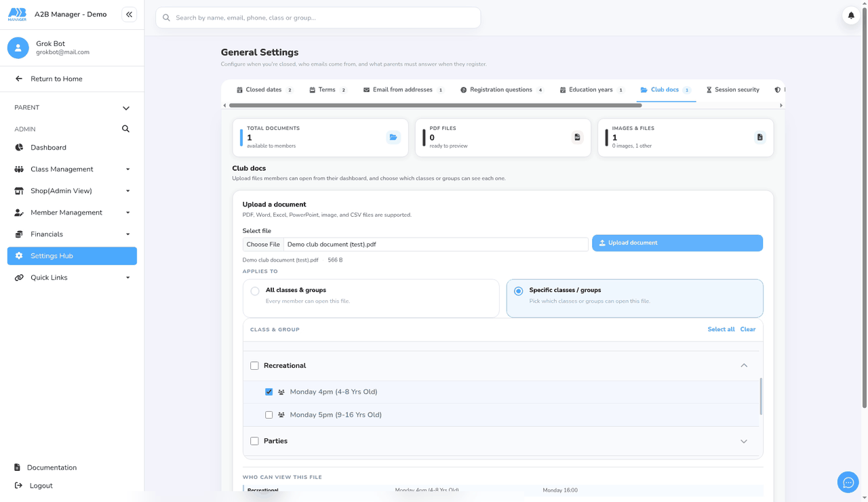Switch to Closed dates tab
The image size is (868, 502).
tap(264, 90)
